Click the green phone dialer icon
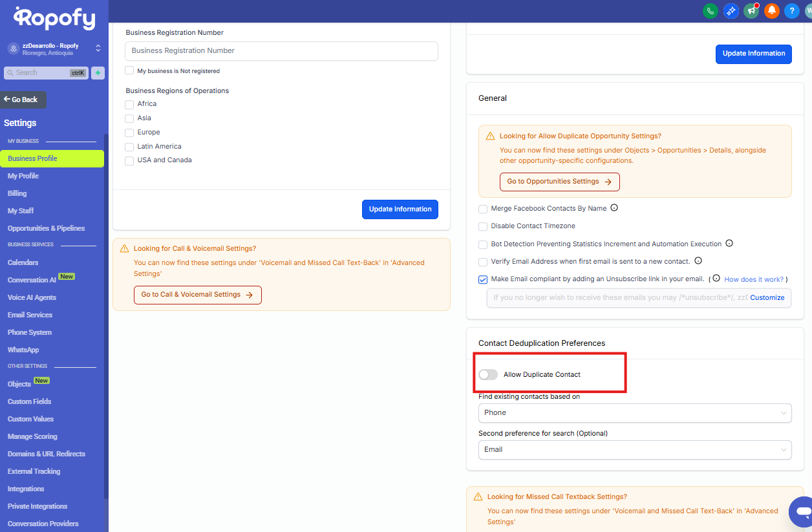The image size is (812, 532). click(710, 10)
